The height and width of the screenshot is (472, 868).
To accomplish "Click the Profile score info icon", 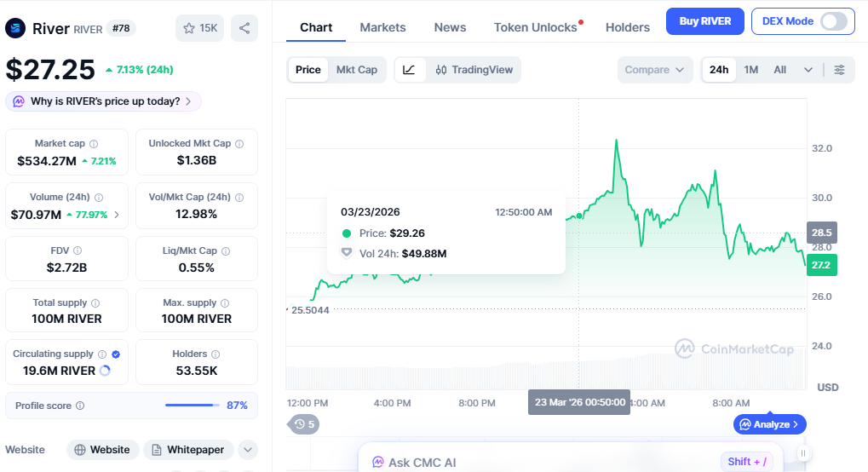I will coord(80,406).
